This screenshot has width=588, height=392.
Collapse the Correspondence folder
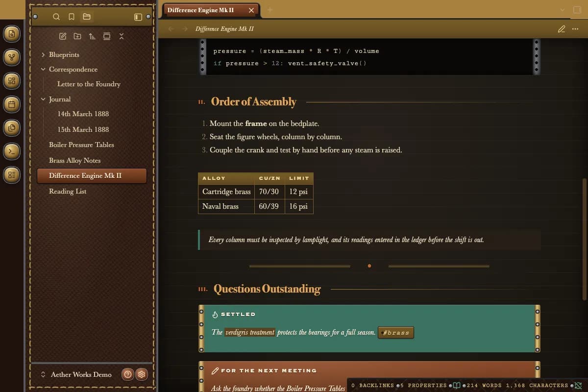[43, 69]
